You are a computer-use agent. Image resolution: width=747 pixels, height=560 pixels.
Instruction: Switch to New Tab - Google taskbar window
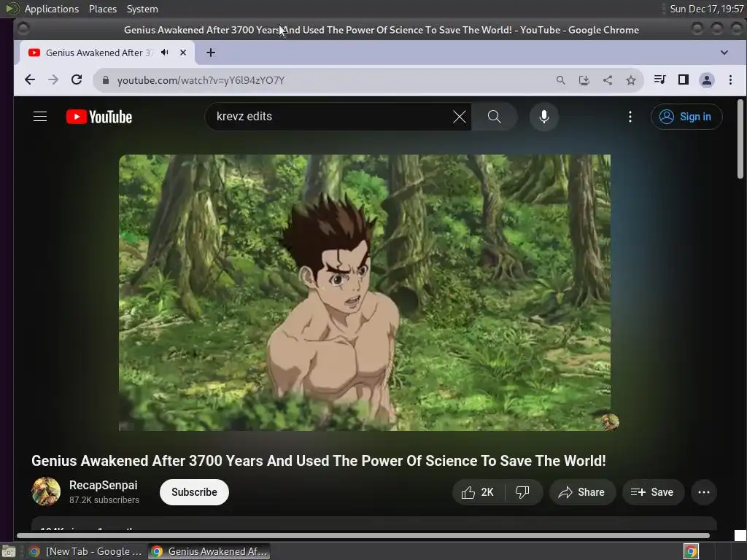[x=86, y=551]
